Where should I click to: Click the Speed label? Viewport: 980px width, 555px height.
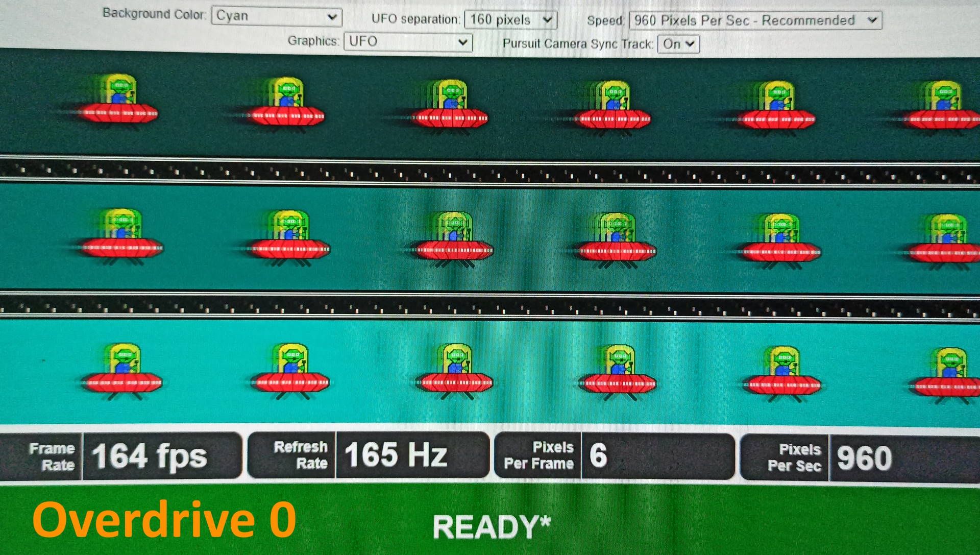(x=605, y=21)
